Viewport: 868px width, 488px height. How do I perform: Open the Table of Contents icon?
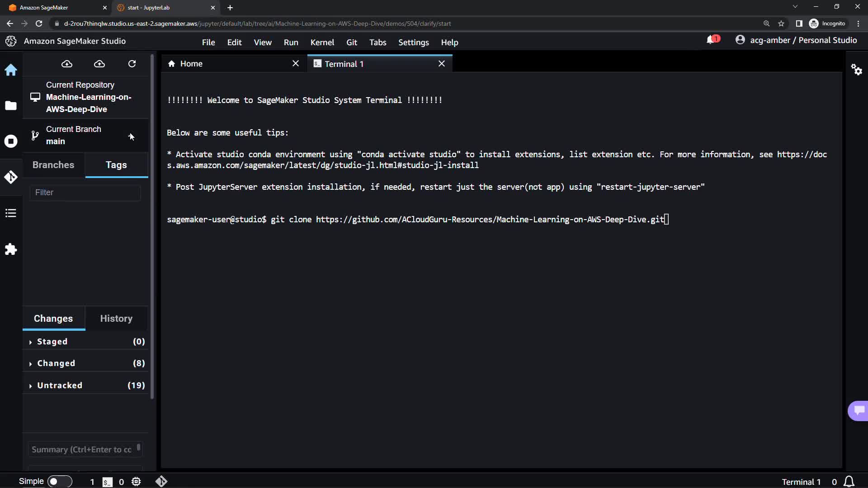coord(11,213)
